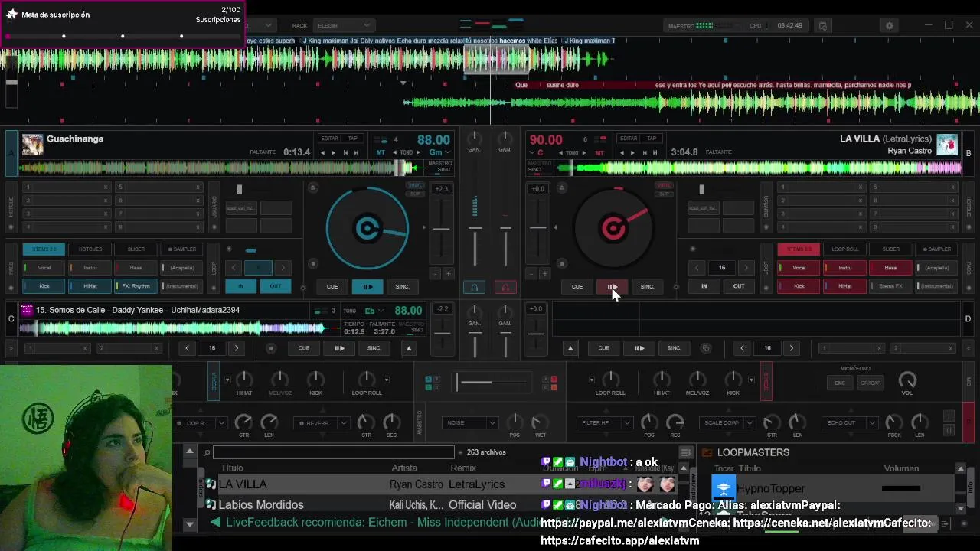Double loop length on deck B
The image size is (980, 551).
(746, 268)
